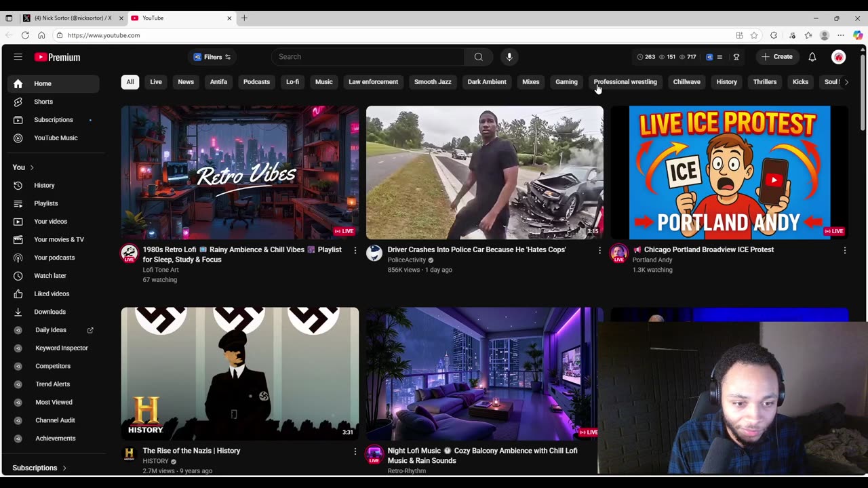Open Your podcasts in sidebar
This screenshot has height=488, width=868.
54,258
